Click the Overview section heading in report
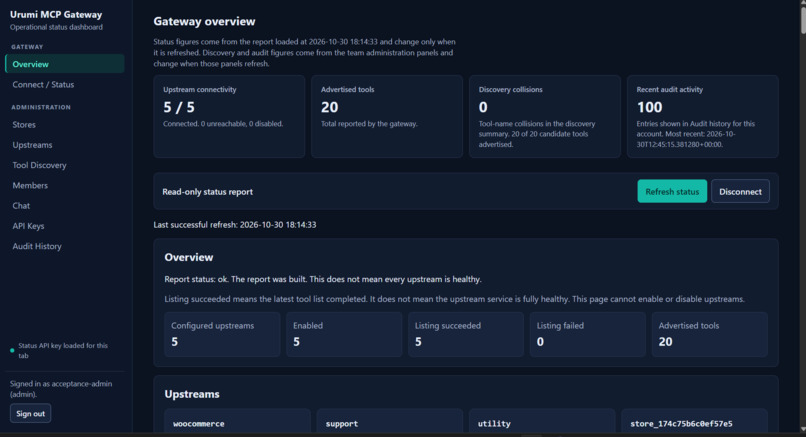 pos(189,258)
